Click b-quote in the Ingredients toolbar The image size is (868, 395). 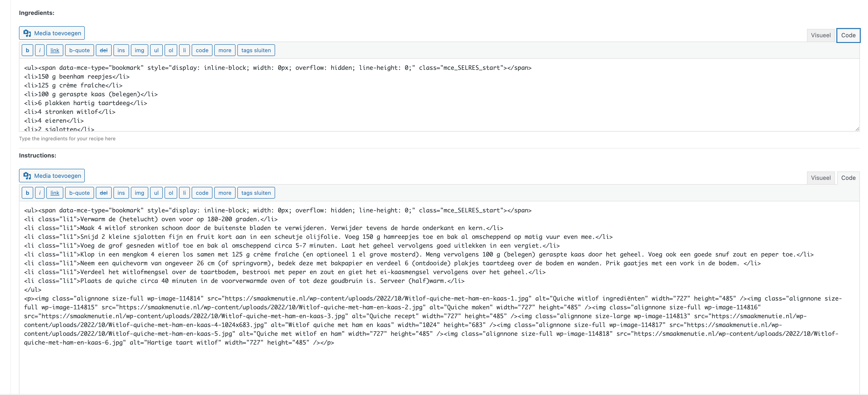(x=79, y=50)
